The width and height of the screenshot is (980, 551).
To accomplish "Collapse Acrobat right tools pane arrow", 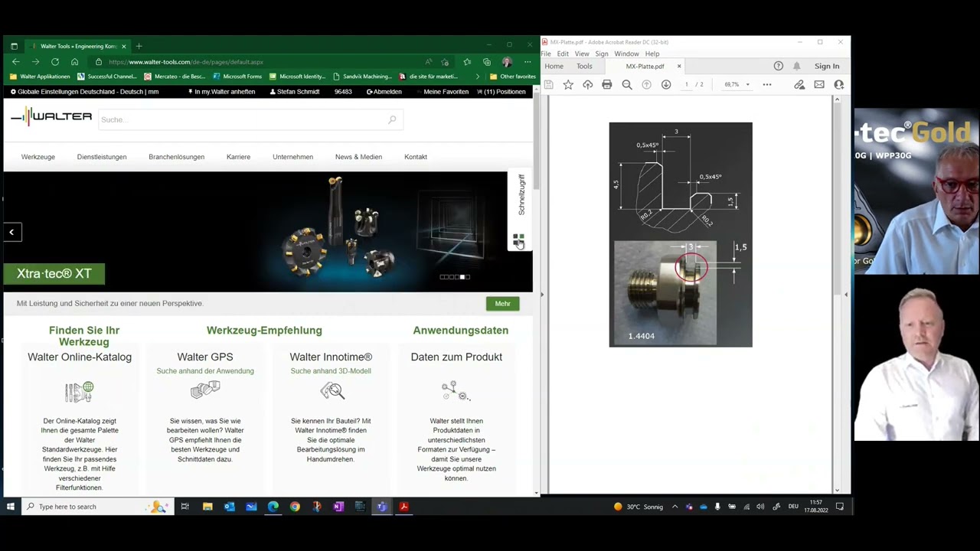I will [x=846, y=295].
